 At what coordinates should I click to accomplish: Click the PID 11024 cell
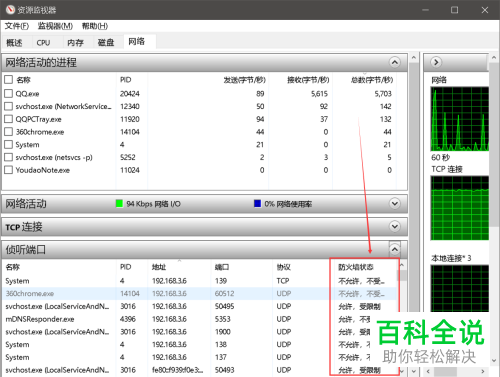point(130,170)
